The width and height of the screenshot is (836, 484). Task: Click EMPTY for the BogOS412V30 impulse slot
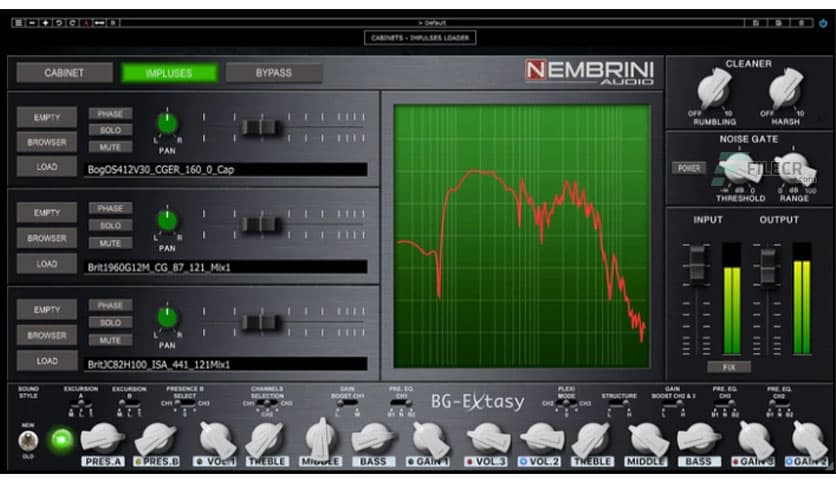47,117
